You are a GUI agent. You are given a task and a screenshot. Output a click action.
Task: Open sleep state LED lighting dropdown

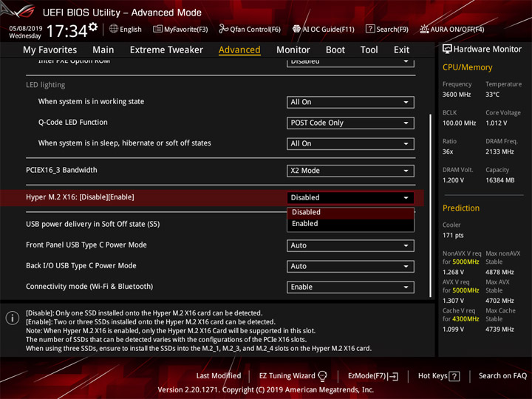pyautogui.click(x=350, y=143)
